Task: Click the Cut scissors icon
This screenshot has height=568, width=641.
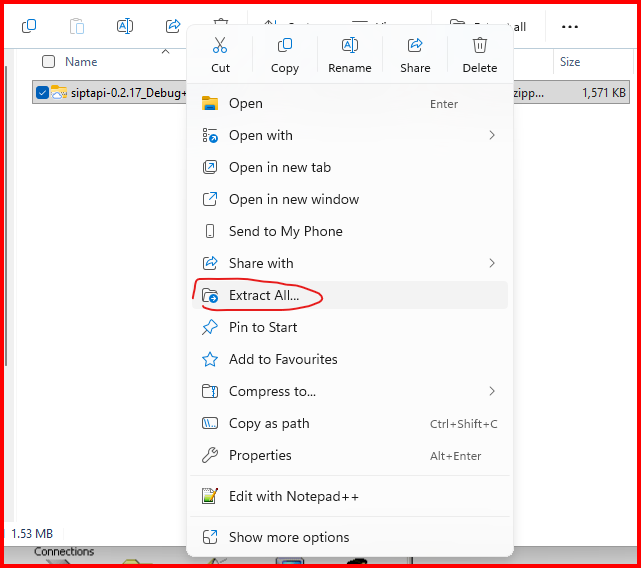Action: click(x=220, y=46)
